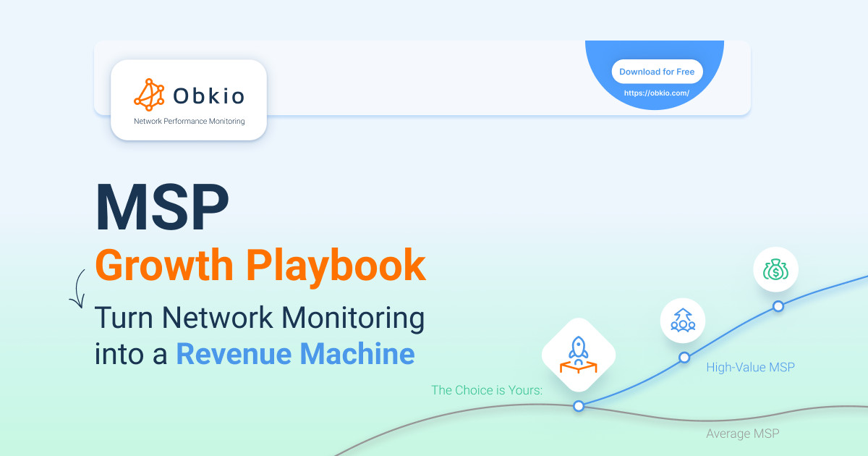Click the text The Choice is Yours:
This screenshot has width=868, height=456.
[x=487, y=389]
